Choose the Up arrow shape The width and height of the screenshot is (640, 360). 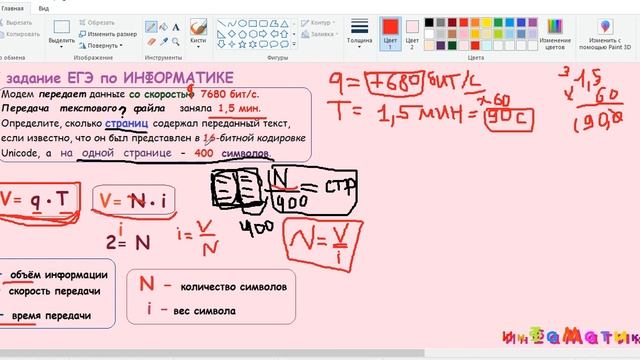click(x=284, y=34)
